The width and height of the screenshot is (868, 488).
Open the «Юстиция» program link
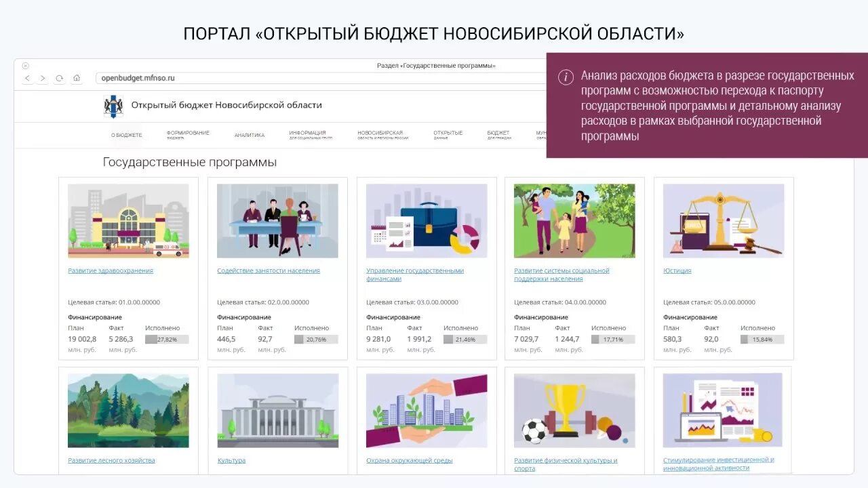[x=677, y=270]
